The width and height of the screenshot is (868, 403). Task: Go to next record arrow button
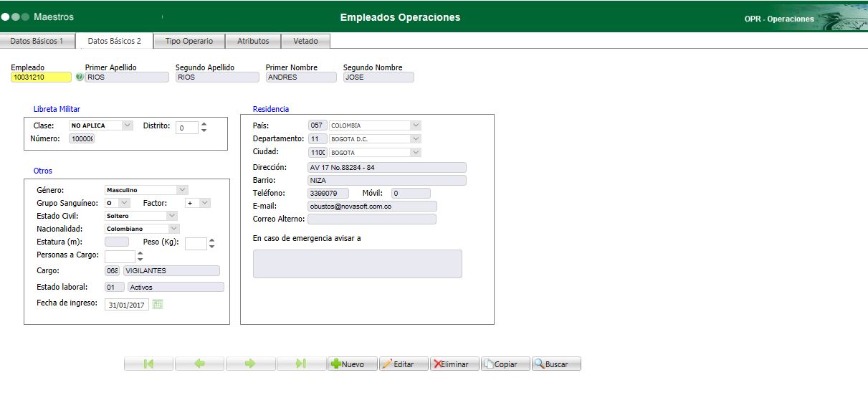click(x=250, y=364)
